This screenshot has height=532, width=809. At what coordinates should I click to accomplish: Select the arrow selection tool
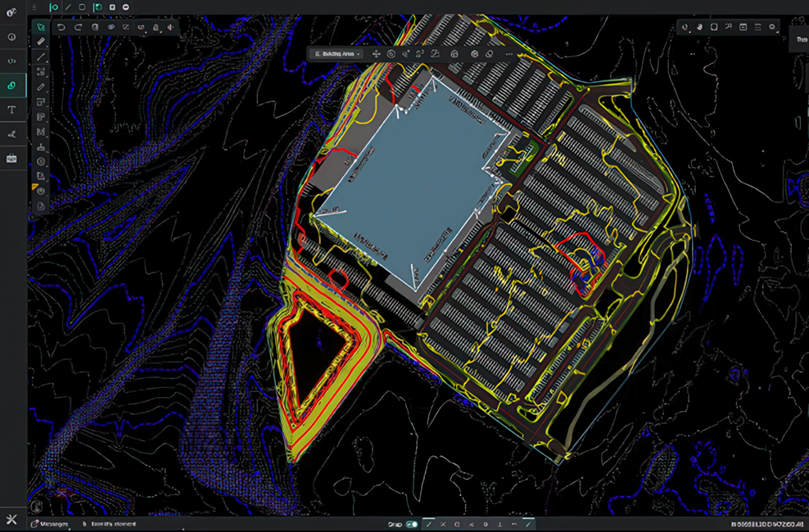(x=40, y=27)
